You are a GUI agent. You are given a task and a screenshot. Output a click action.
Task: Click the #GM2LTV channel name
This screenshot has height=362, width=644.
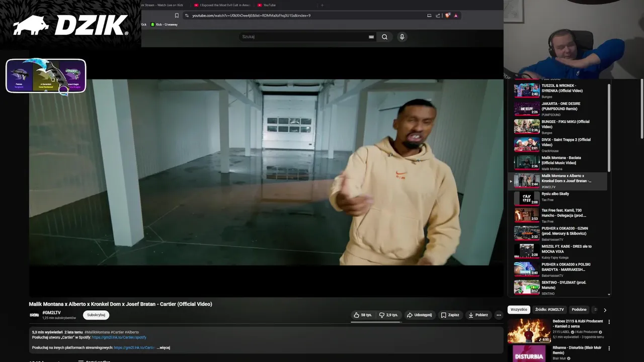[51, 313]
